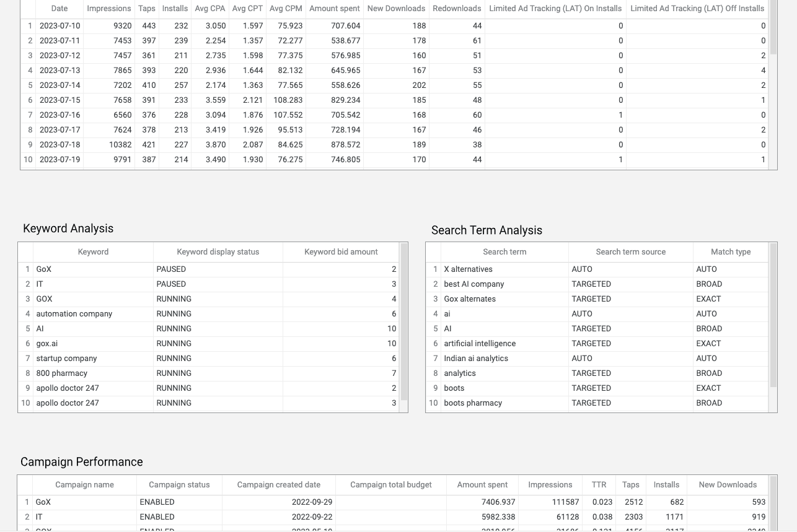The width and height of the screenshot is (797, 532).
Task: Click the Campaign Performance section title
Action: pyautogui.click(x=82, y=462)
